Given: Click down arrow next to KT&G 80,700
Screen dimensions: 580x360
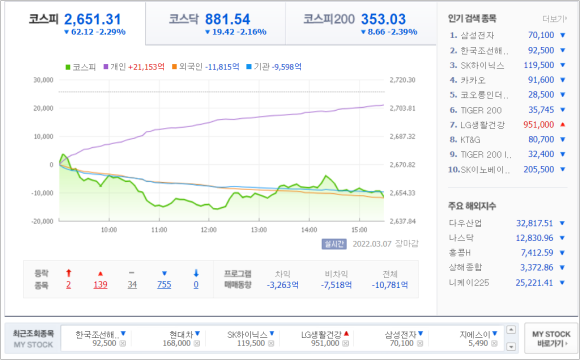Looking at the screenshot, I should [563, 139].
